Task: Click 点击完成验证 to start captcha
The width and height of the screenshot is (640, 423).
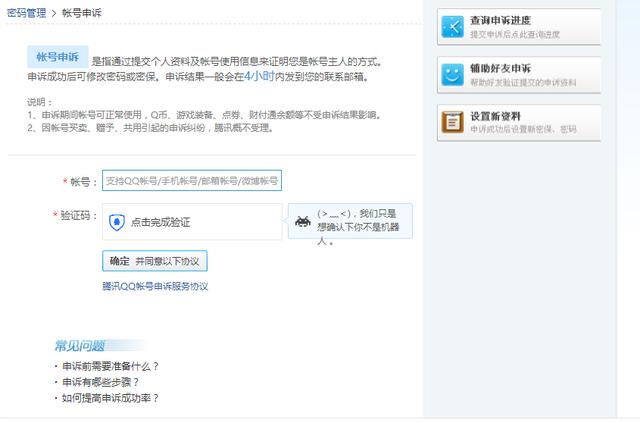Action: pyautogui.click(x=160, y=223)
